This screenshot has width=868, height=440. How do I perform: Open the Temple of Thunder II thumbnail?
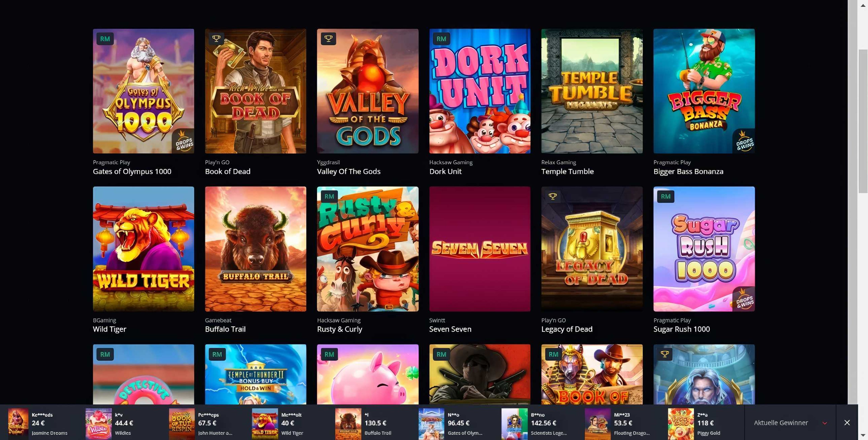point(255,374)
